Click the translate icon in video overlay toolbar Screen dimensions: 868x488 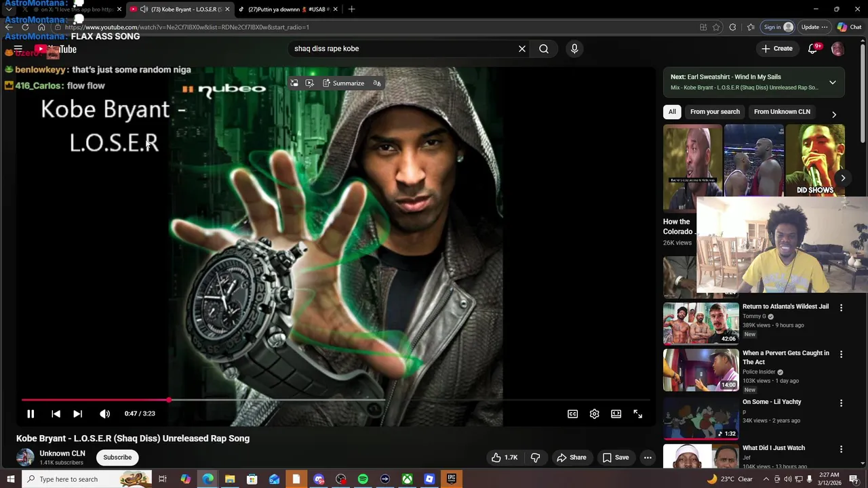click(377, 83)
